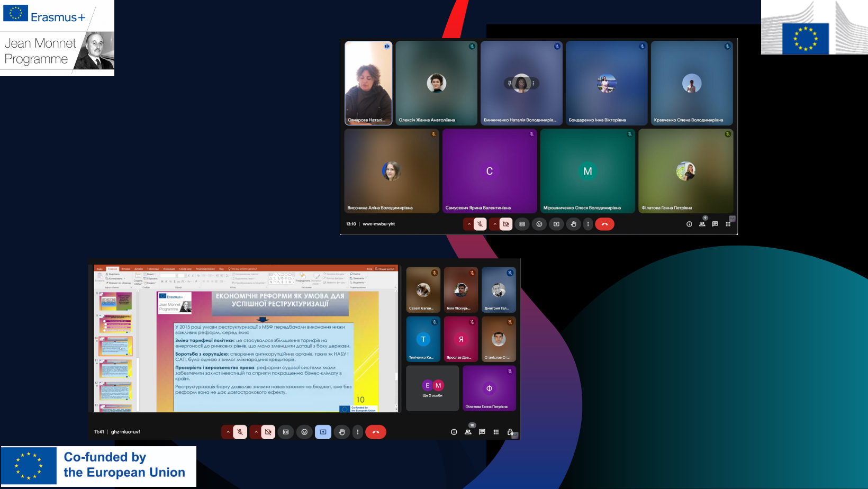868x489 pixels.
Task: Open chat panel in lower Meet window
Action: tap(482, 432)
